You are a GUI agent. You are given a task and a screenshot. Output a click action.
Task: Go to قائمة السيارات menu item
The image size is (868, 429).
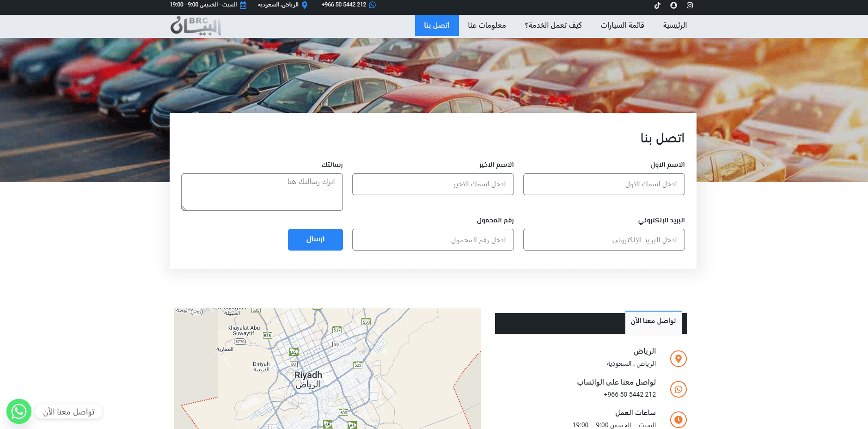[622, 25]
